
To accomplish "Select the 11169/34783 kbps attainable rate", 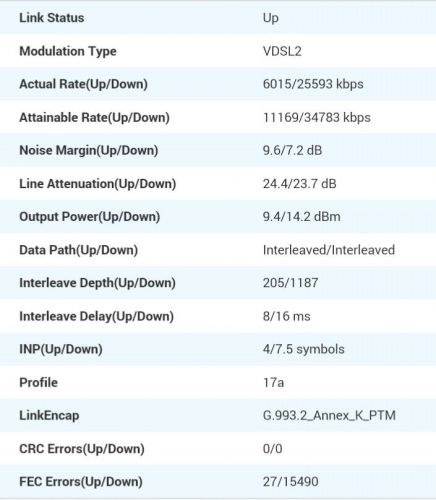I will (x=317, y=118).
